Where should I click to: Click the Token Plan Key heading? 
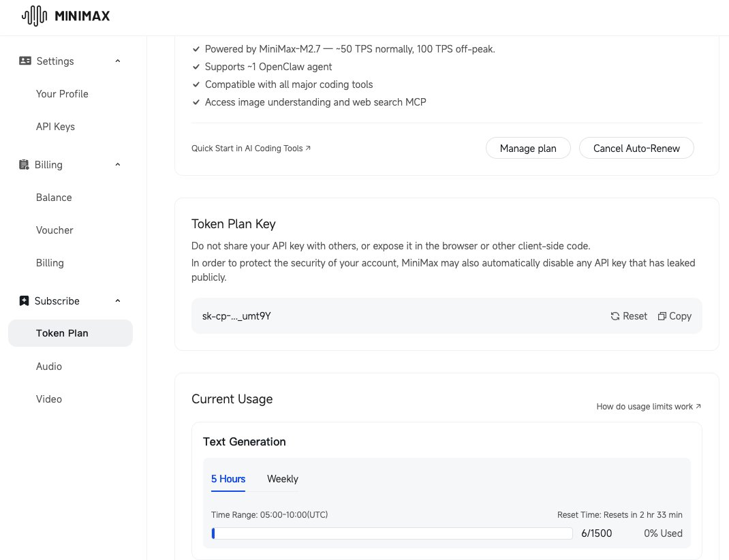(x=234, y=224)
